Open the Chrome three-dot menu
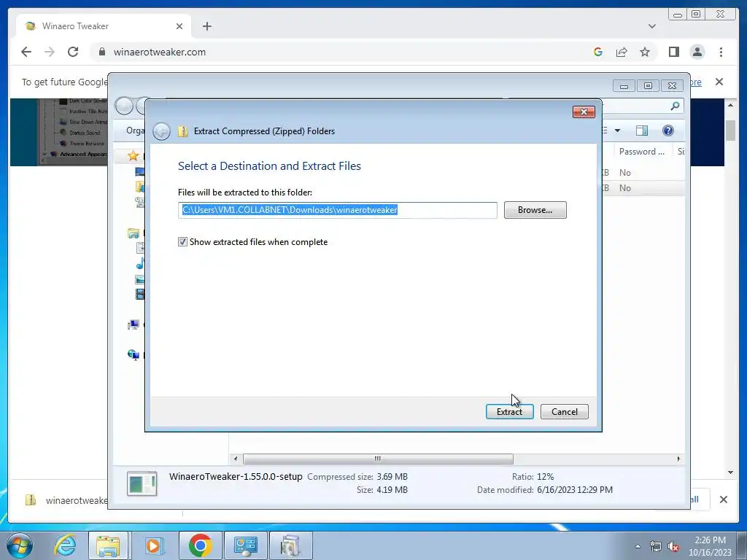The height and width of the screenshot is (560, 747). (x=721, y=52)
